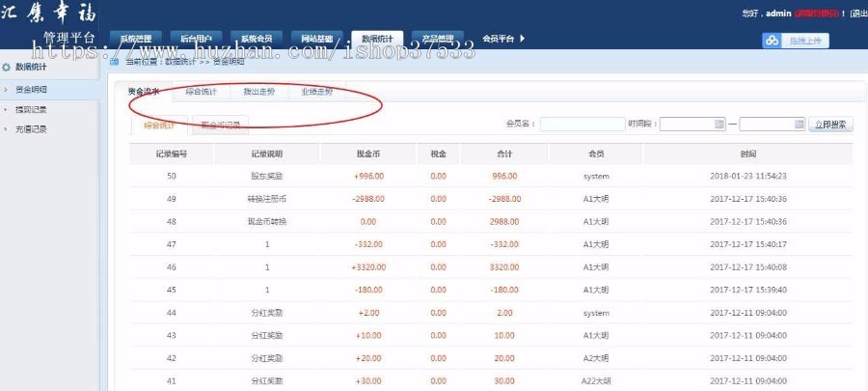Select the orange 综合统计 sub-tab
The width and height of the screenshot is (868, 391).
point(159,126)
